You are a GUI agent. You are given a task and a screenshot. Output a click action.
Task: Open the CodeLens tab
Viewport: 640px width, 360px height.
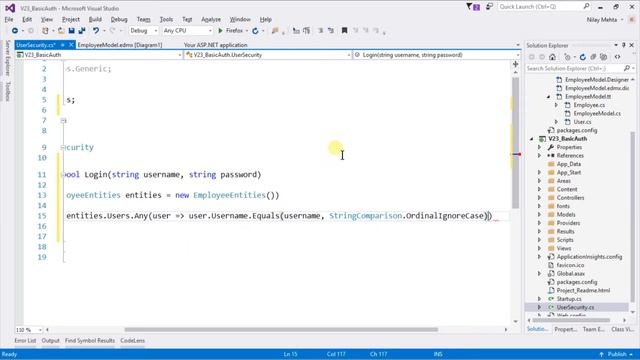(133, 340)
